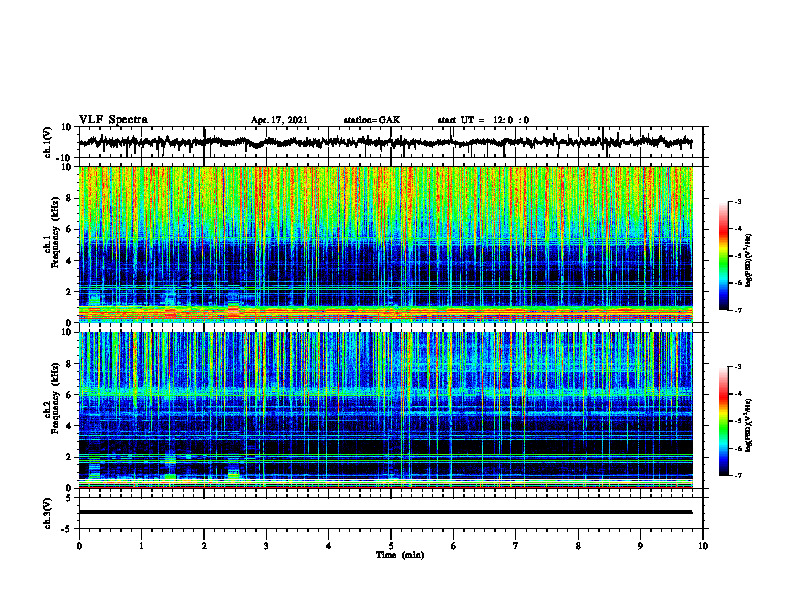The width and height of the screenshot is (792, 612).
Task: Click the ch.2 "Frequency (kHz)" axis label
Action: (x=56, y=398)
